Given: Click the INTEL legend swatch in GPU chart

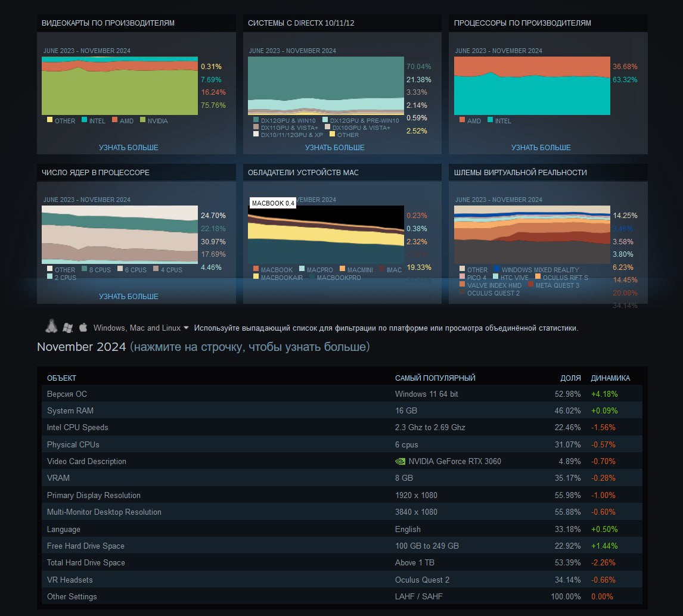Looking at the screenshot, I should click(85, 120).
